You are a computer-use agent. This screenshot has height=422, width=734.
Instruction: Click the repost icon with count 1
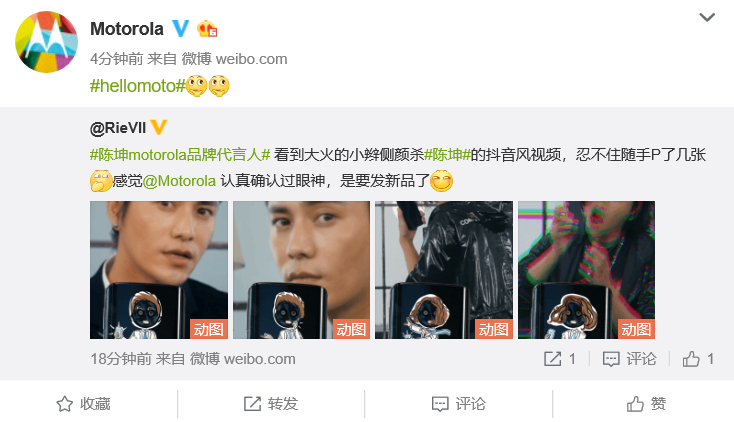[559, 359]
